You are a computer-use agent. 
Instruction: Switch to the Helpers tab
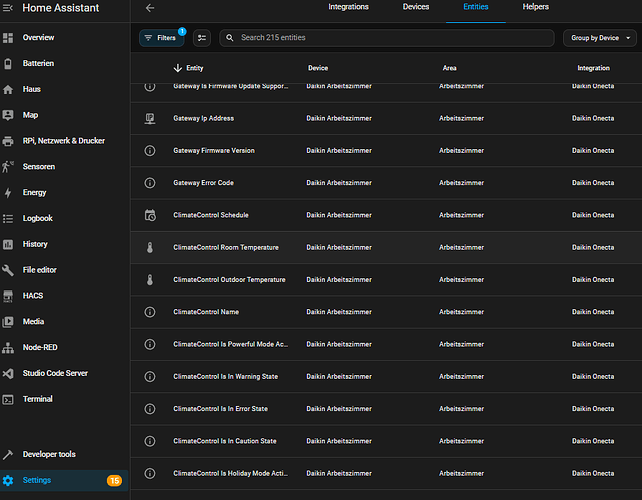[535, 7]
